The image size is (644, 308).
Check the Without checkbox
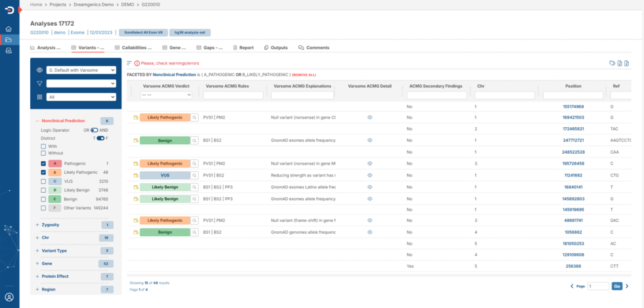[x=43, y=153]
